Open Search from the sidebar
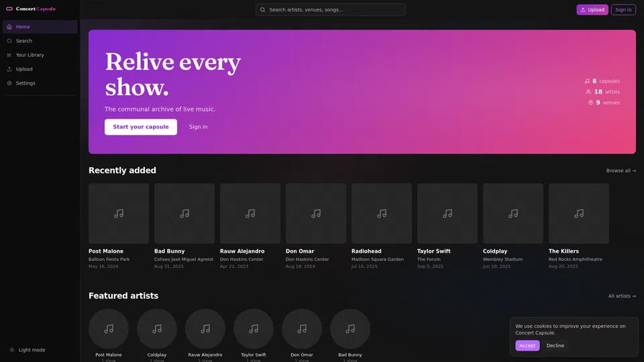The width and height of the screenshot is (644, 362). tap(40, 41)
